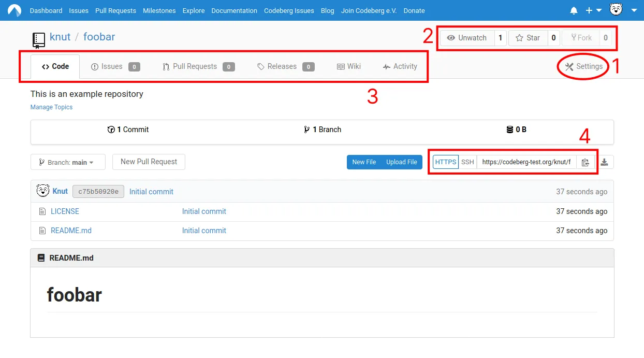The width and height of the screenshot is (644, 358).
Task: Copy the clone URL using the clipboard icon
Action: 585,162
